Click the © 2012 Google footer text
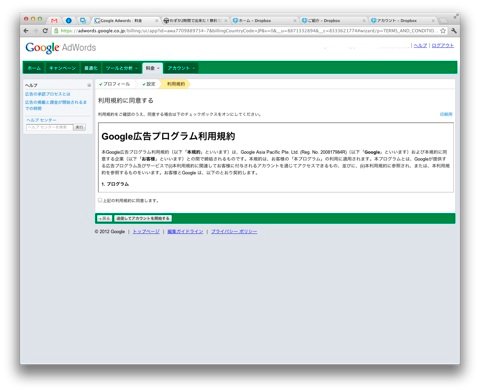480x392 pixels. point(110,231)
